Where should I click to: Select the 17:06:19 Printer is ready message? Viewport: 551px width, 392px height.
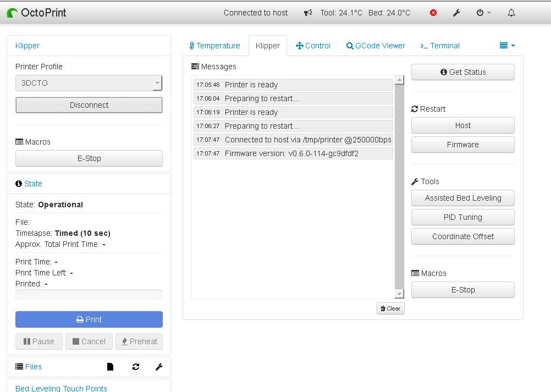(293, 112)
